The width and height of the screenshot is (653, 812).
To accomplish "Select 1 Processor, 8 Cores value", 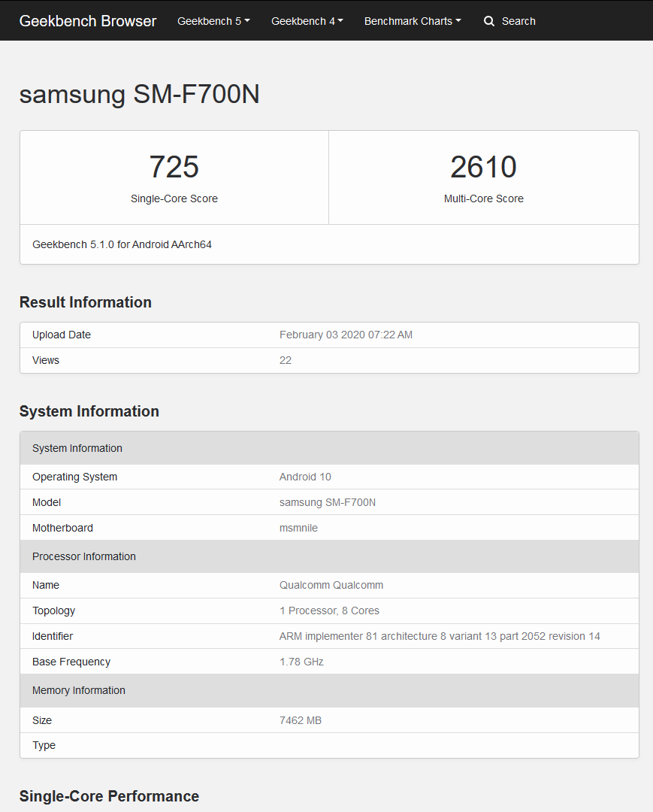I will 330,611.
